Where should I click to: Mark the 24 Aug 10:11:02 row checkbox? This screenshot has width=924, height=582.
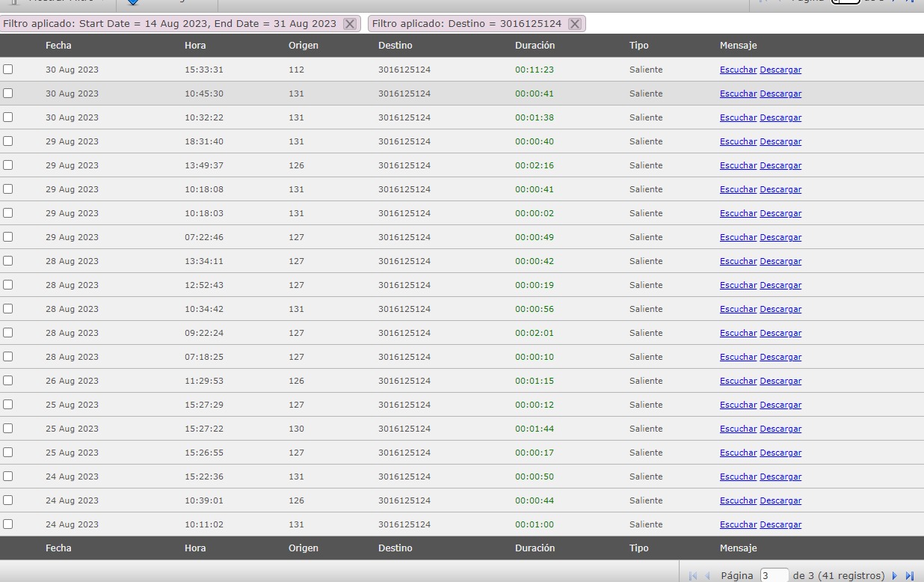point(8,524)
